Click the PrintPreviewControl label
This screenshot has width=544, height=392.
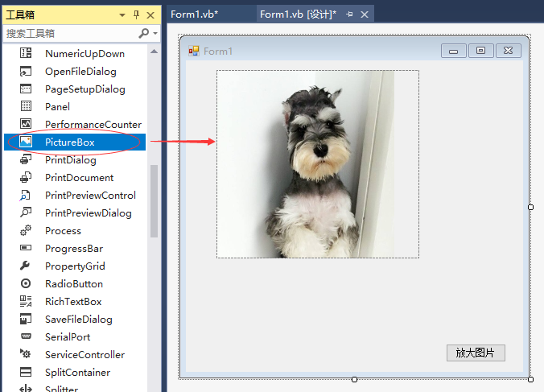(x=91, y=196)
